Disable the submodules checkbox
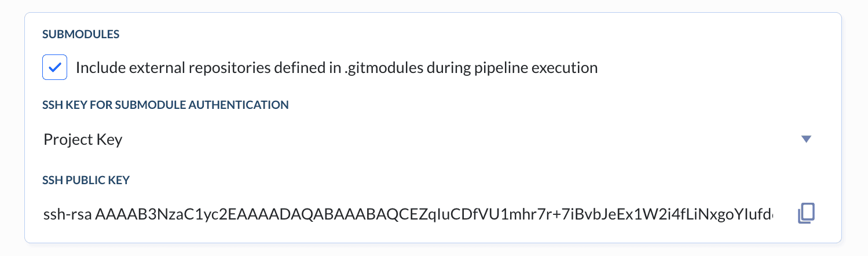The height and width of the screenshot is (256, 868). (55, 68)
